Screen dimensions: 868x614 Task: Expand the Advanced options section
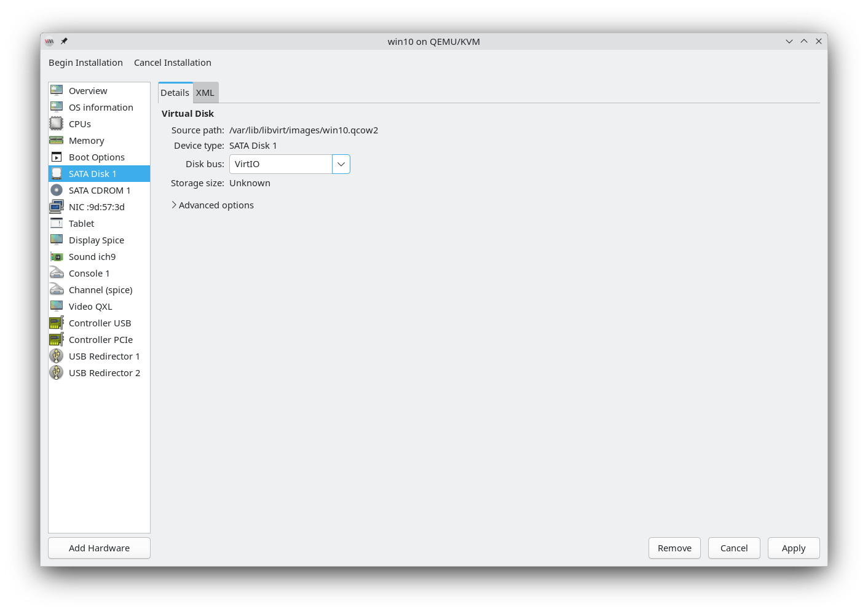pos(212,205)
